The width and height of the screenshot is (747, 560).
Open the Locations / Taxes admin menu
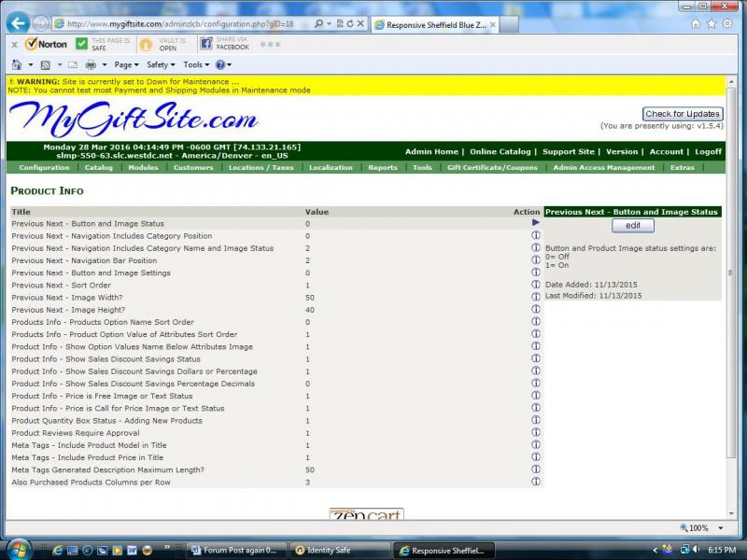[x=261, y=168]
